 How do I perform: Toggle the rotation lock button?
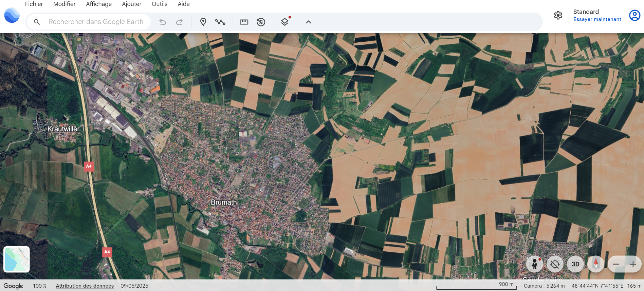click(x=555, y=264)
